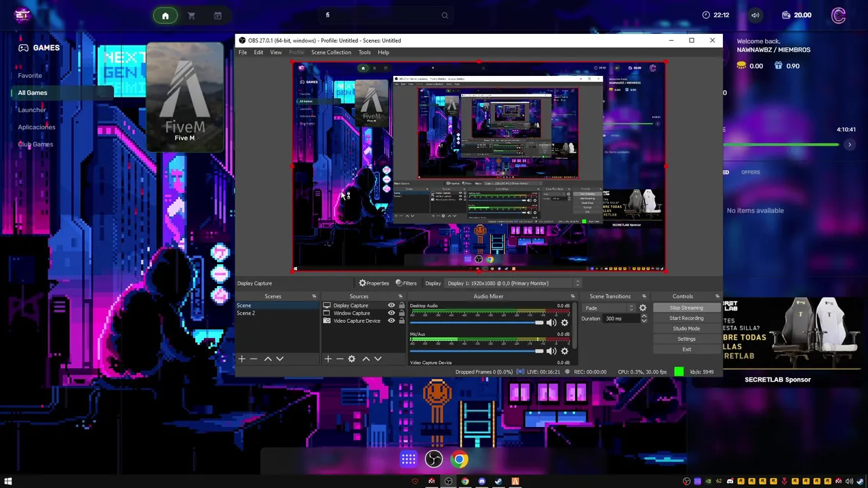Screen dimensions: 868x488
Task: Undock the Scene Transitions panel
Action: pos(644,296)
